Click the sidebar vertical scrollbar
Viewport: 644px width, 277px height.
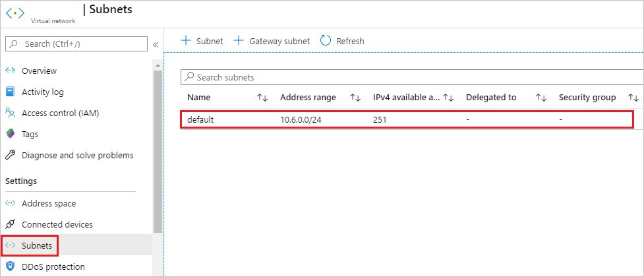click(158, 152)
